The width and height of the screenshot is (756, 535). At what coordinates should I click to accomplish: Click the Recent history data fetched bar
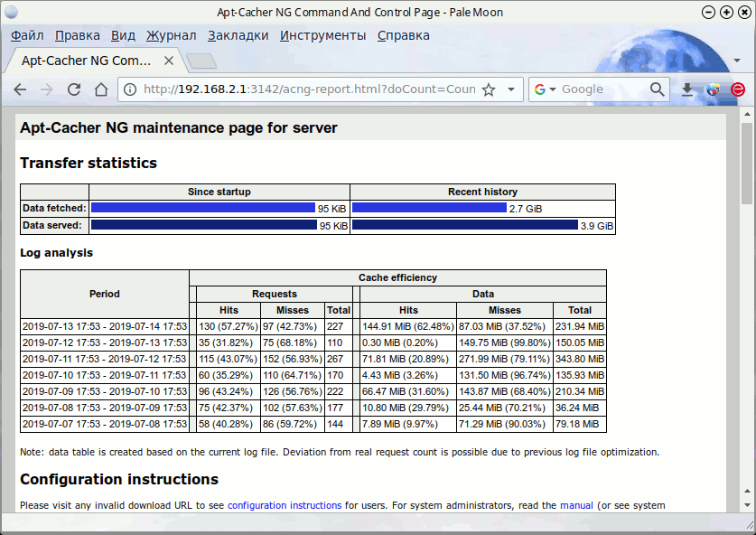pos(429,208)
